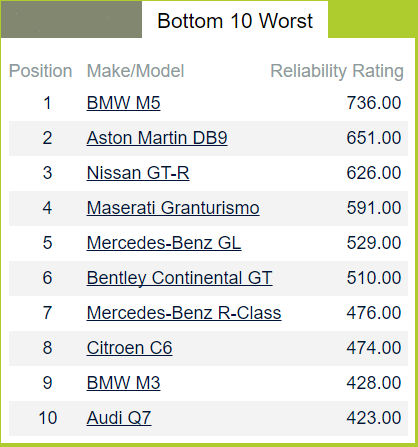
Task: Select the Mercedes-Benz R-Class link
Action: click(x=184, y=313)
